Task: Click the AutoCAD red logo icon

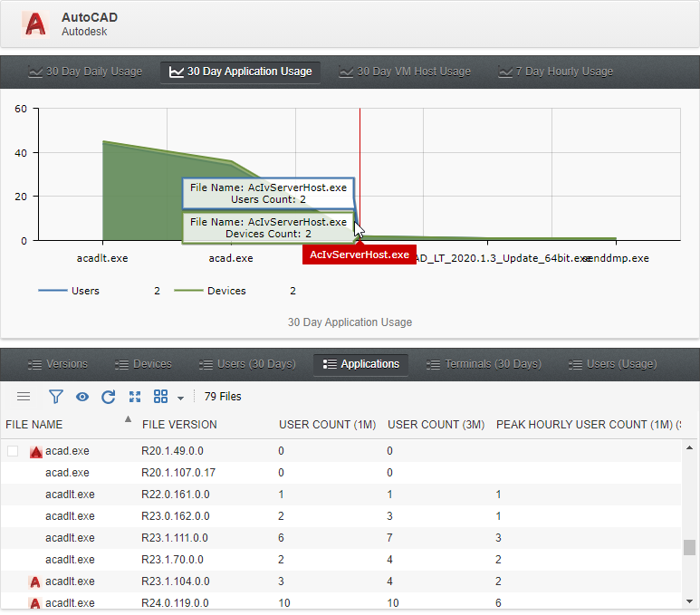Action: (x=35, y=24)
